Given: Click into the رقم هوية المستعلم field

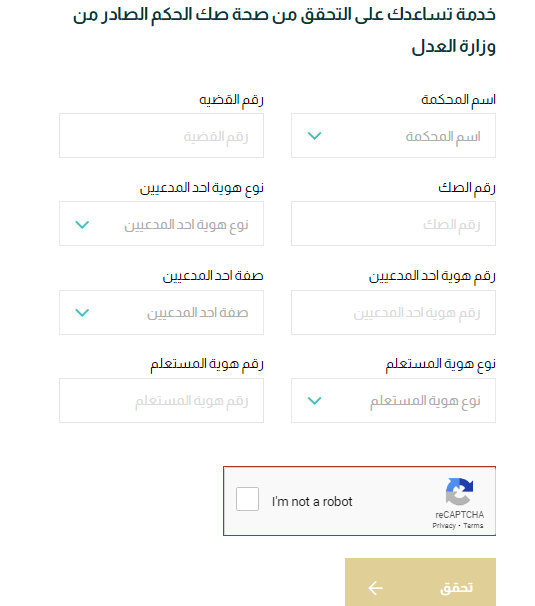Looking at the screenshot, I should coord(161,400).
